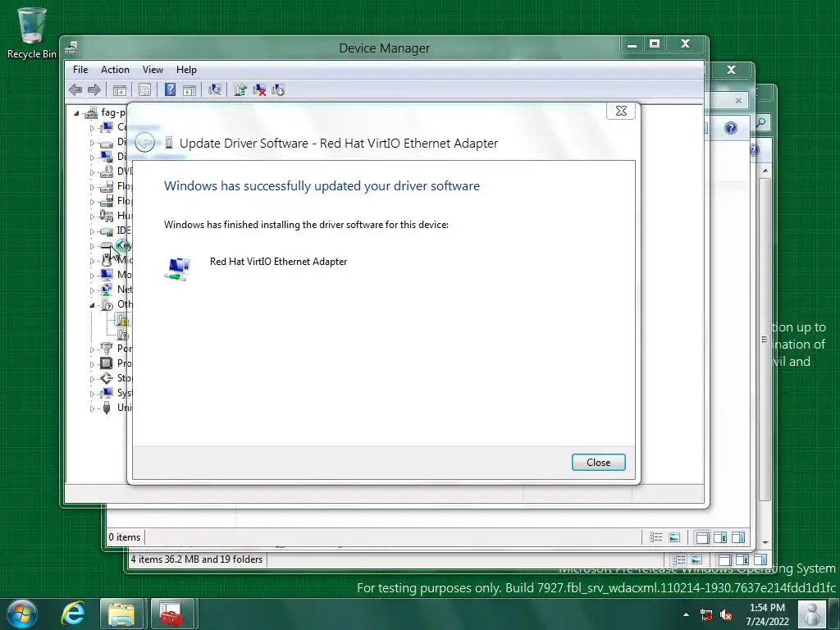Open the Properties toolbar icon
The width and height of the screenshot is (840, 630).
pos(144,89)
